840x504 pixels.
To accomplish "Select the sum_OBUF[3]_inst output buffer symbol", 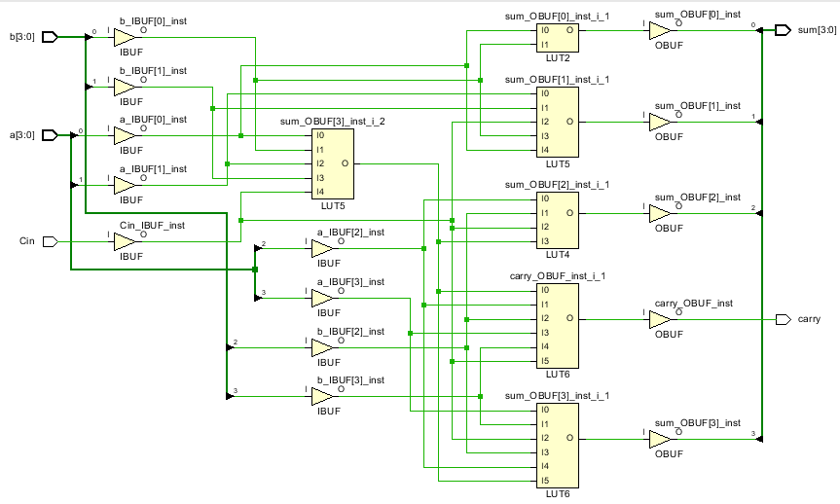I will tap(660, 439).
